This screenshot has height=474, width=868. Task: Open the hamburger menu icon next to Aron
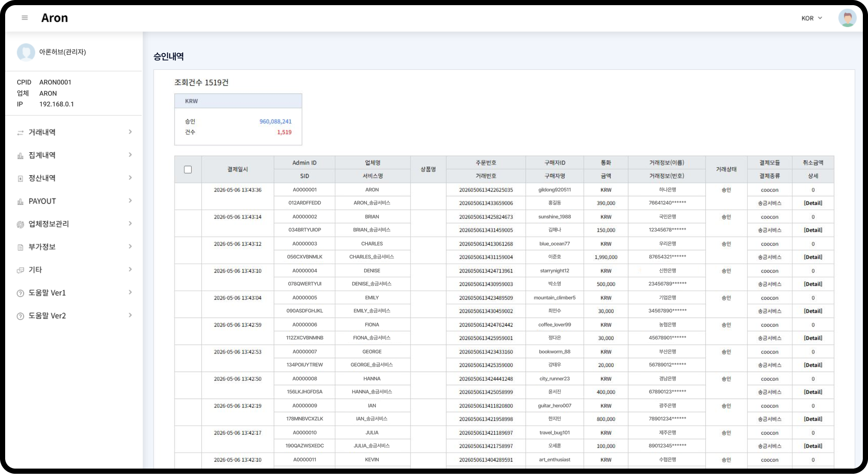(25, 18)
